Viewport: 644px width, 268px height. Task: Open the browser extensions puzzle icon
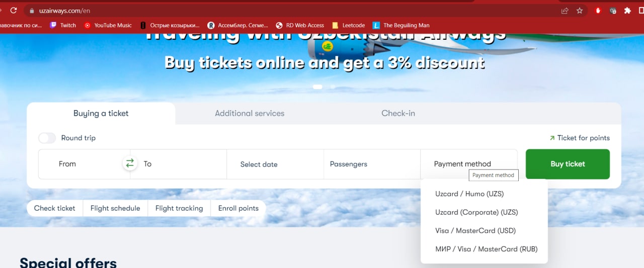click(x=627, y=11)
